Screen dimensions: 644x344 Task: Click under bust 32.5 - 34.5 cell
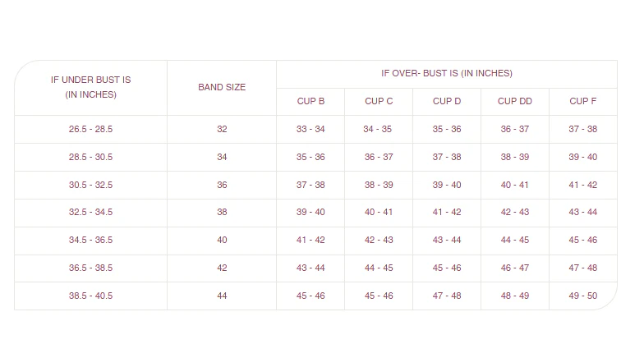click(x=90, y=213)
